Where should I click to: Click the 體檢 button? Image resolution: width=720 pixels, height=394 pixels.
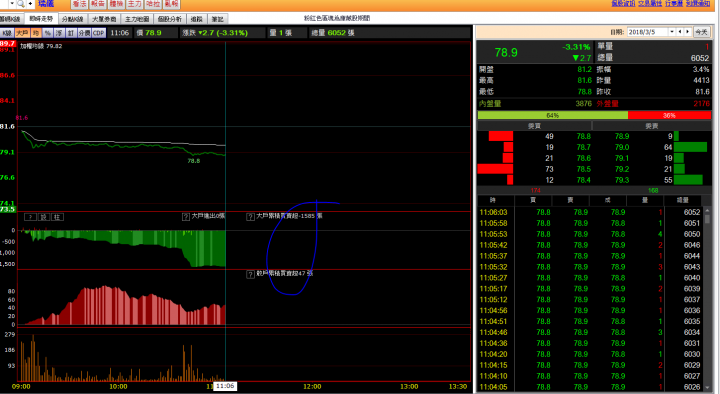click(116, 4)
